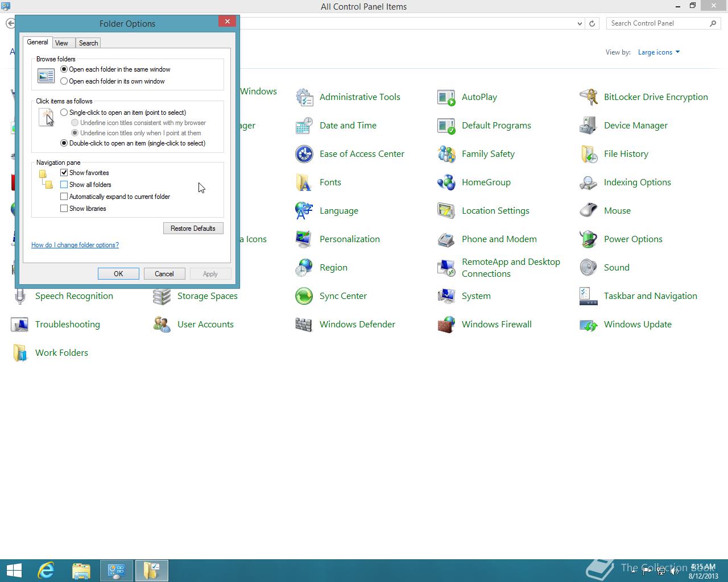Open RemoteApp and Desktop Connections link

click(511, 268)
